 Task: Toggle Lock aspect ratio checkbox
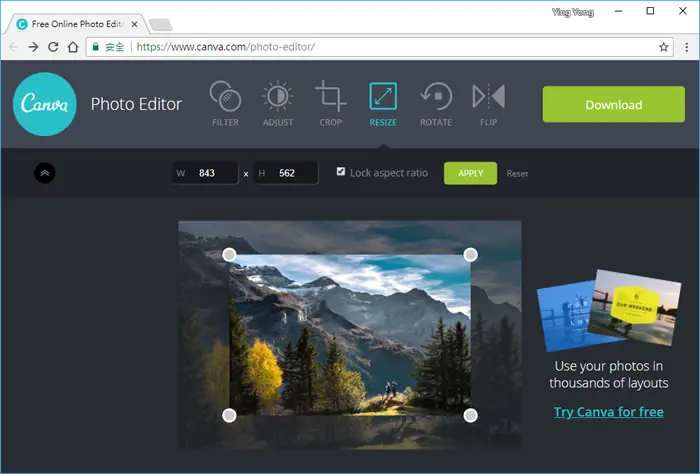[x=341, y=171]
